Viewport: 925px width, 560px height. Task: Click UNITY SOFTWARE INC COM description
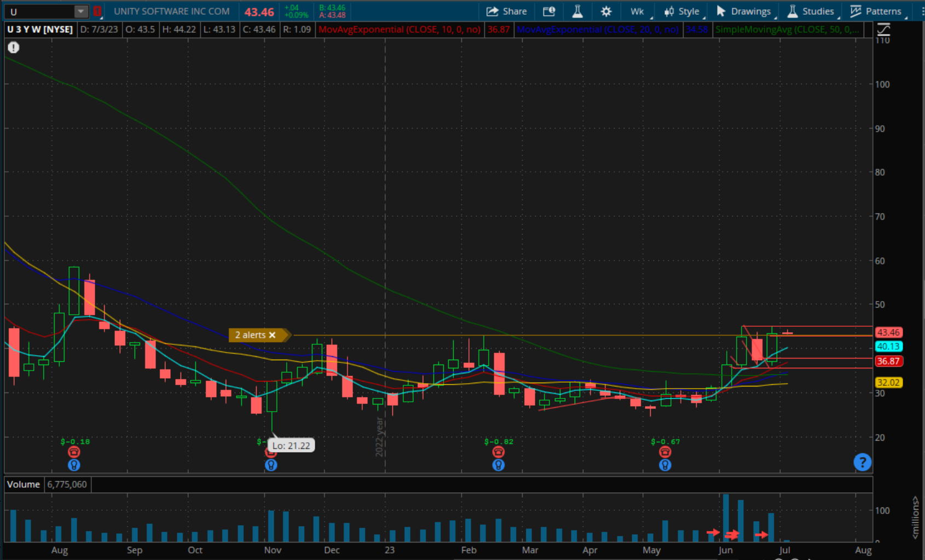point(171,11)
